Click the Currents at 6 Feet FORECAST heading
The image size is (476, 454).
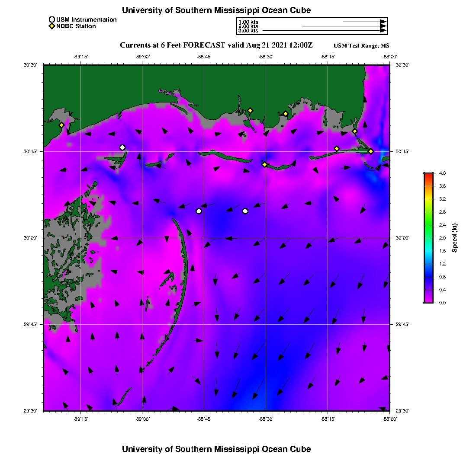(x=216, y=45)
